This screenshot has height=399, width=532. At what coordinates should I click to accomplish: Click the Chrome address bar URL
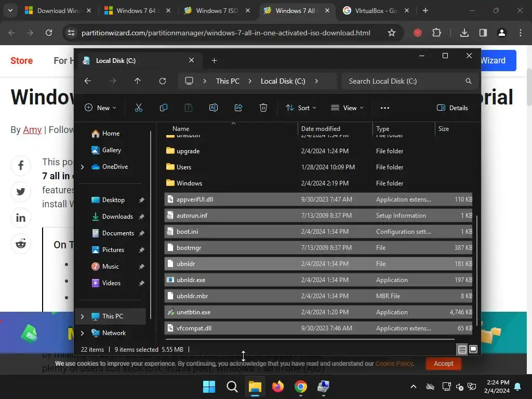(225, 33)
